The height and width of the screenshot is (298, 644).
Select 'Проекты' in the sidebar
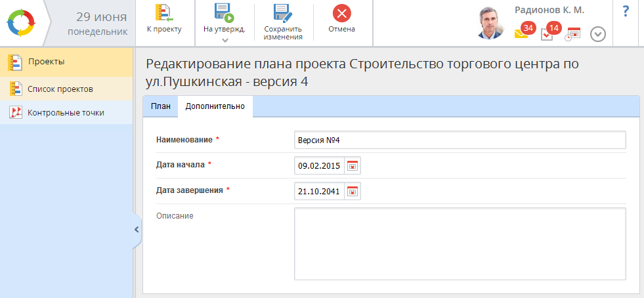pos(46,62)
